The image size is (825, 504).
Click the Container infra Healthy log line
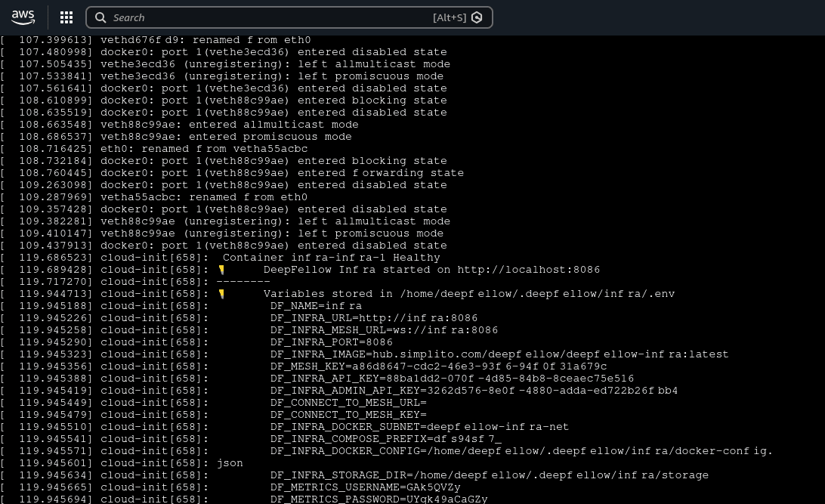coord(332,257)
